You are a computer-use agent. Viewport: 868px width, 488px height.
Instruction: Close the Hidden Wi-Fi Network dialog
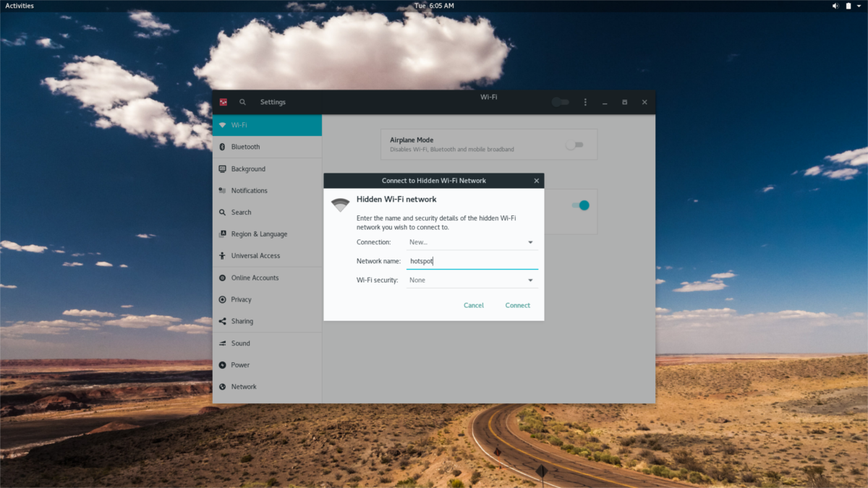click(x=536, y=181)
